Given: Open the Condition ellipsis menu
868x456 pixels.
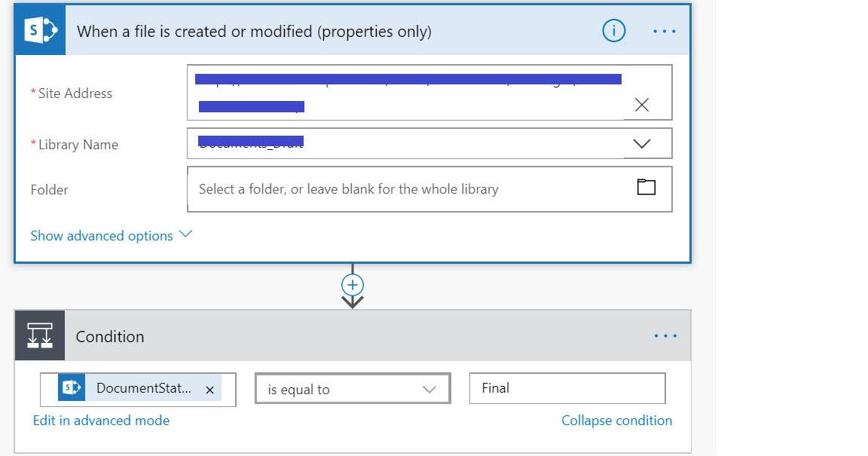Looking at the screenshot, I should tap(664, 335).
